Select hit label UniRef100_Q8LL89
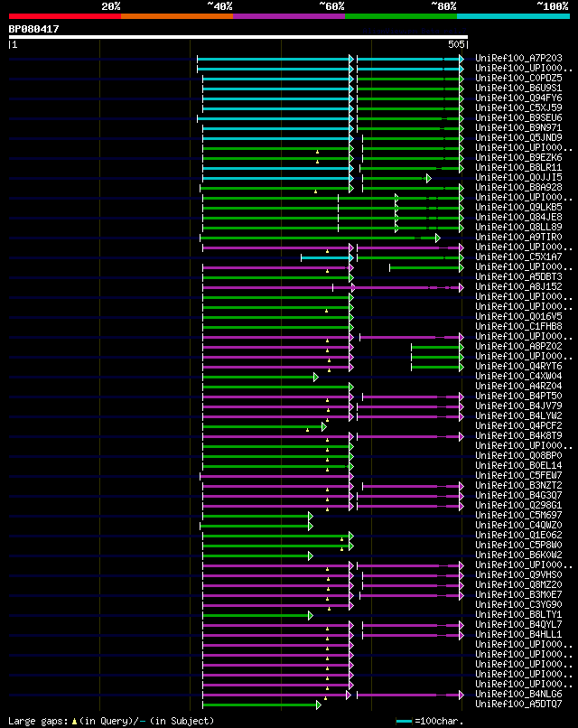 point(518,227)
